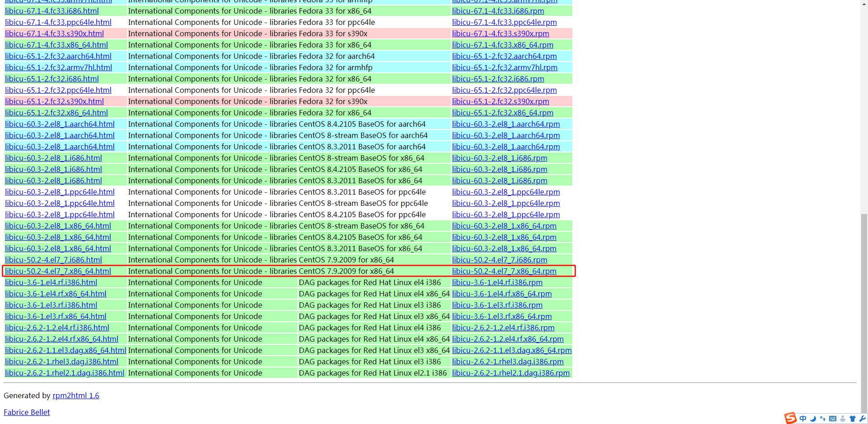Download libicu-65.1-2.fc32.ppc64le.rpm
Screen dimensions: 868x424
[505, 90]
